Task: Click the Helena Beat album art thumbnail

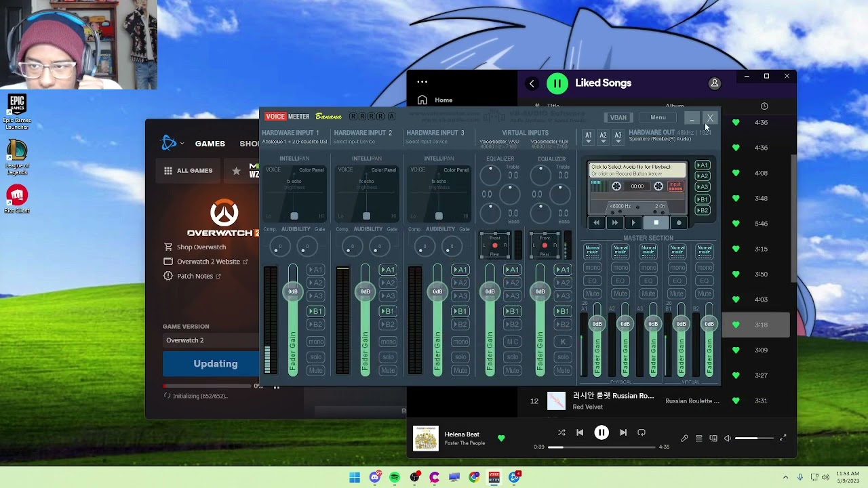Action: (426, 439)
